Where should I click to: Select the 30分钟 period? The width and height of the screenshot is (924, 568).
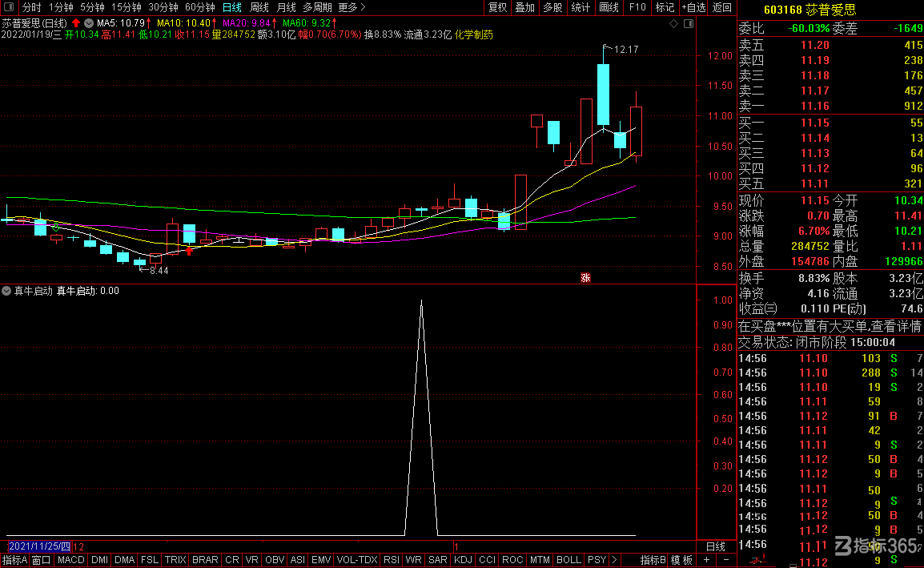tap(163, 7)
